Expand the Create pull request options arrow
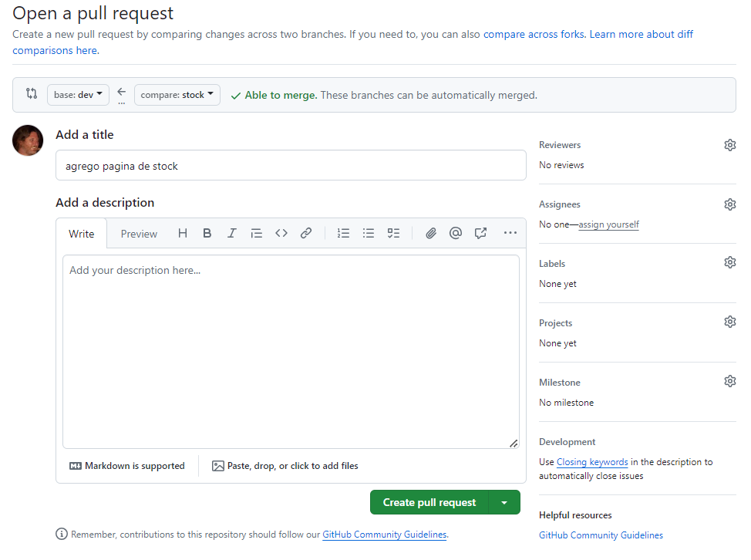 pos(504,502)
